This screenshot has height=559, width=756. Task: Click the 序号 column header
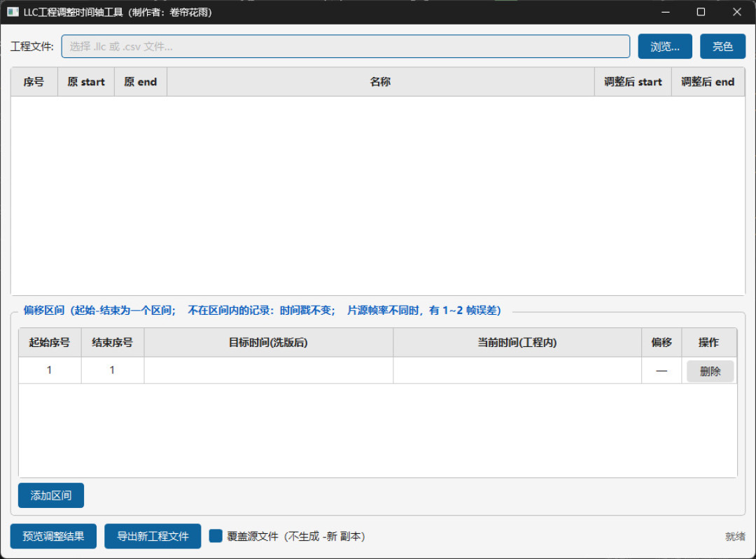pos(34,82)
